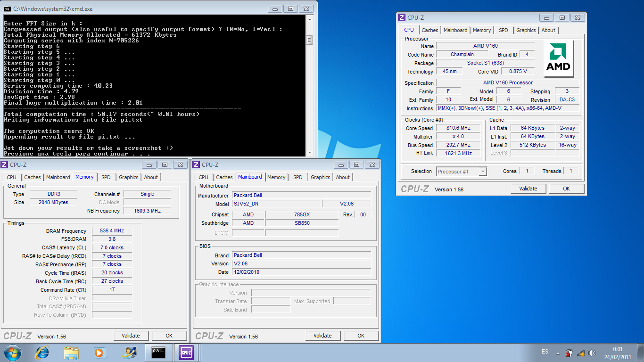Show hidden tray icons arrow
Screen dimensions: 644x362
click(558, 353)
